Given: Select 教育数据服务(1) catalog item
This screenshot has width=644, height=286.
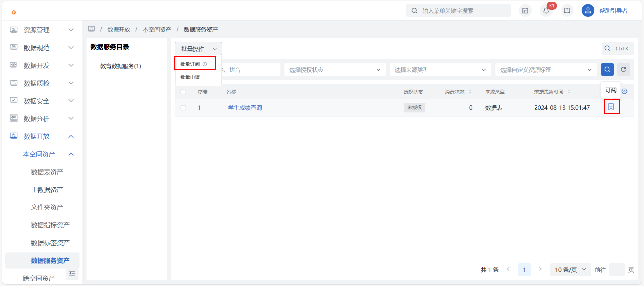Looking at the screenshot, I should click(x=120, y=66).
